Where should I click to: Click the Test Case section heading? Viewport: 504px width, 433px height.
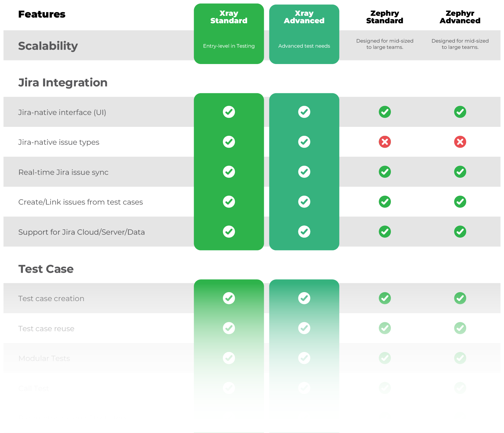[46, 269]
